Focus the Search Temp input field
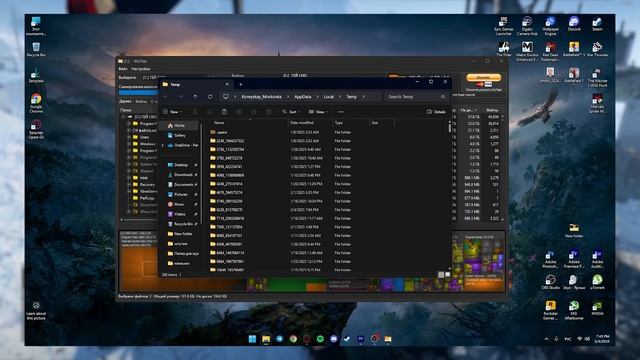Viewport: 640px width, 360px height. tap(416, 97)
